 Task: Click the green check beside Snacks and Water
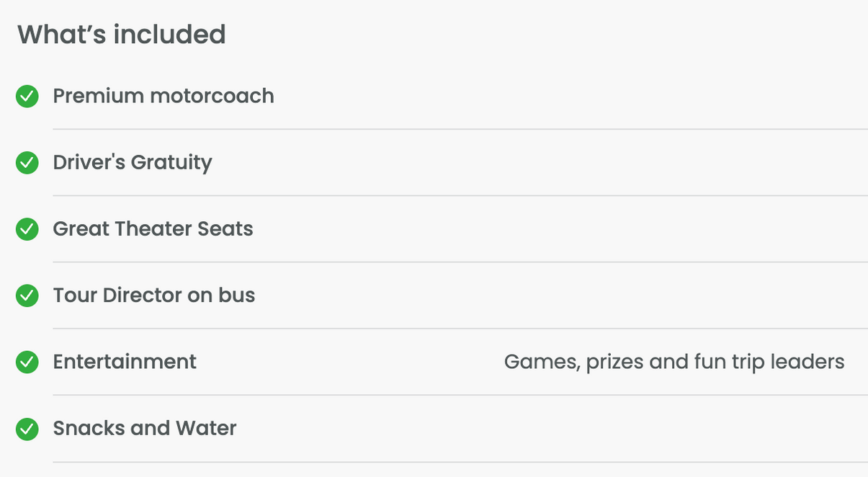(27, 429)
